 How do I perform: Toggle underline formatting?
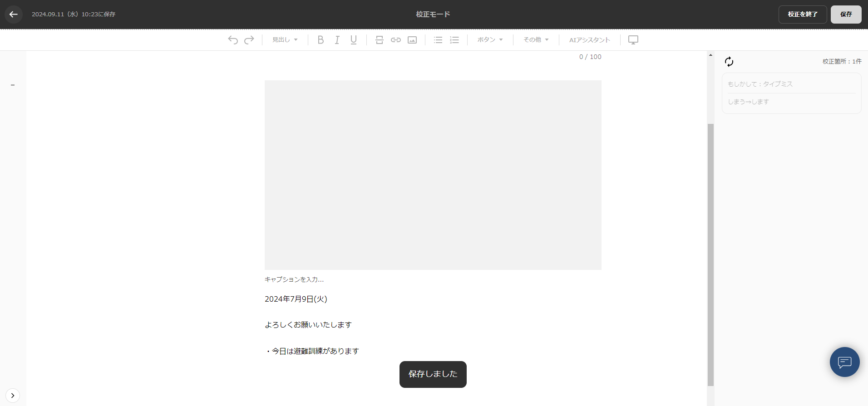(x=353, y=40)
